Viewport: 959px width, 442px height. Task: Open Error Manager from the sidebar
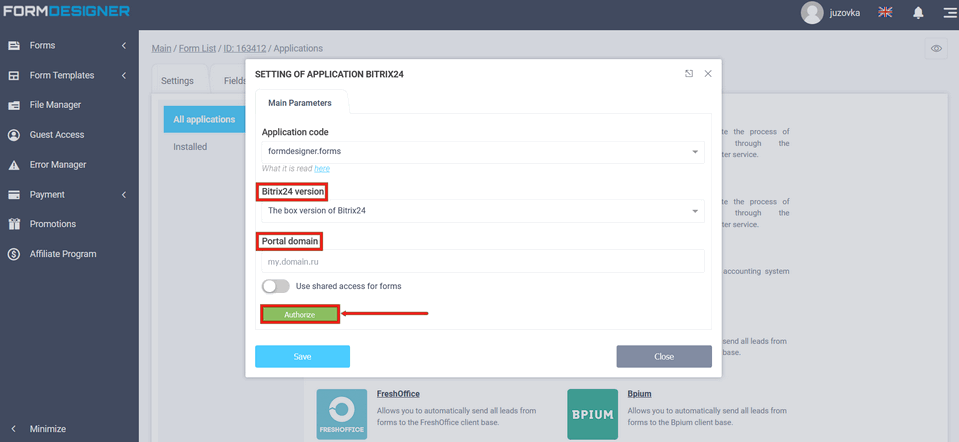58,164
